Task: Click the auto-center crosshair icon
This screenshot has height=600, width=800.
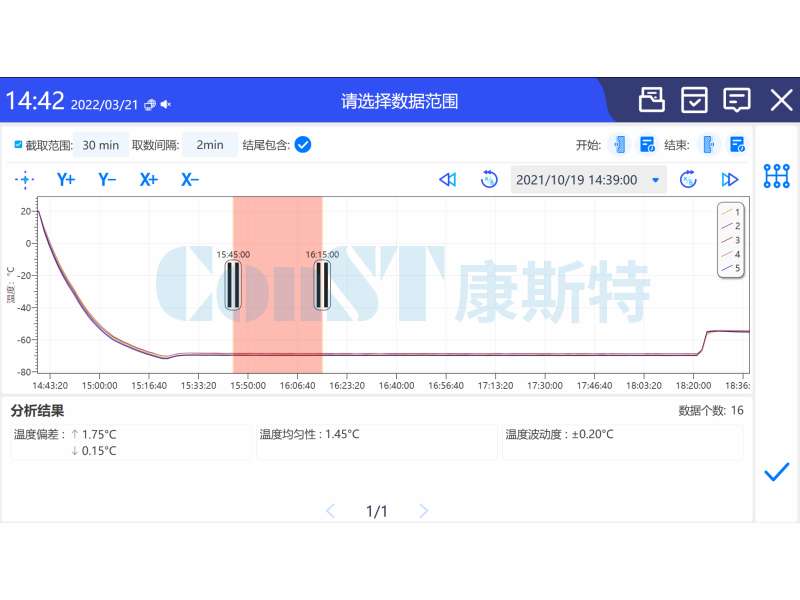Action: [25, 180]
